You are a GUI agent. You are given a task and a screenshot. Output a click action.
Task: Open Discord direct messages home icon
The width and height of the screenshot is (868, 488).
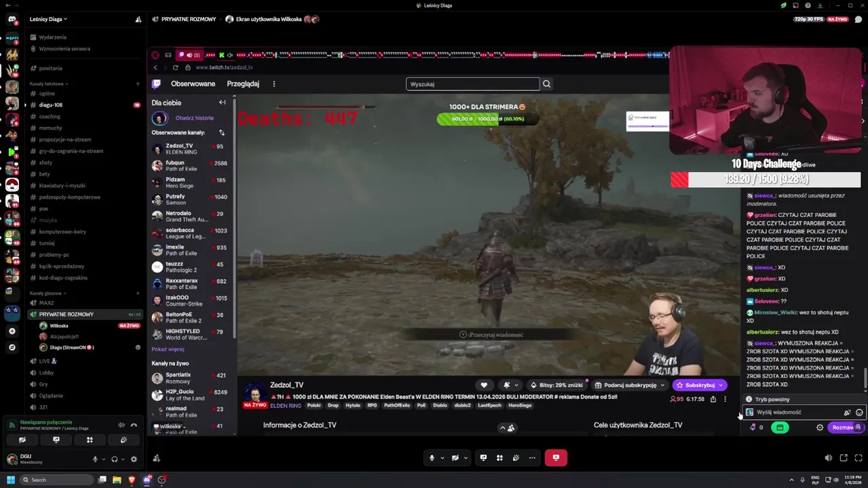12,20
